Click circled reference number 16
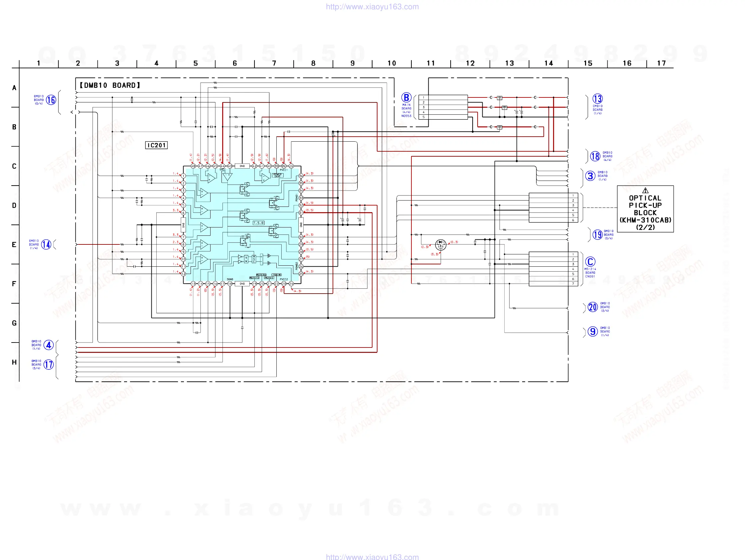745x560 pixels. [x=51, y=100]
